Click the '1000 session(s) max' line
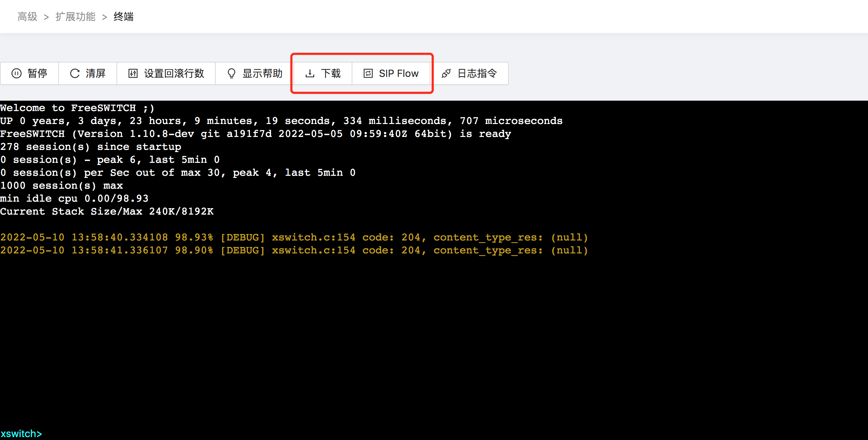Screen dimensions: 868x440 coord(61,185)
